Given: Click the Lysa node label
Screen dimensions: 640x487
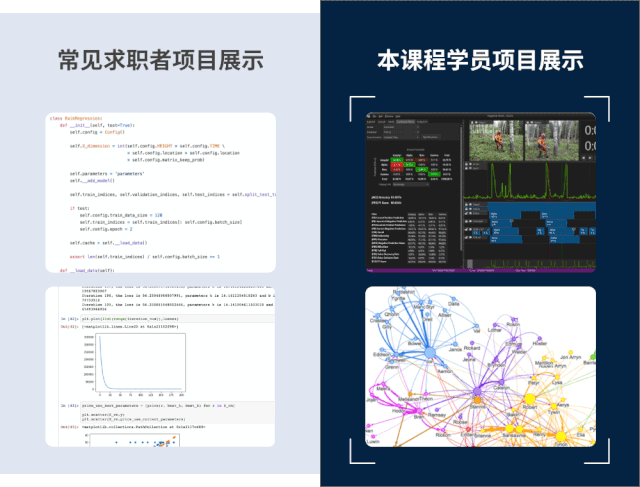Looking at the screenshot, I should coord(557,383).
